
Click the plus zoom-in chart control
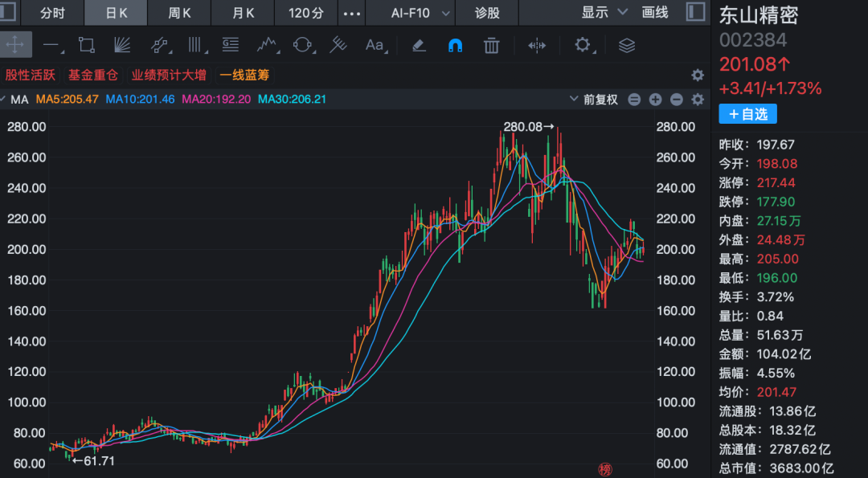[656, 100]
